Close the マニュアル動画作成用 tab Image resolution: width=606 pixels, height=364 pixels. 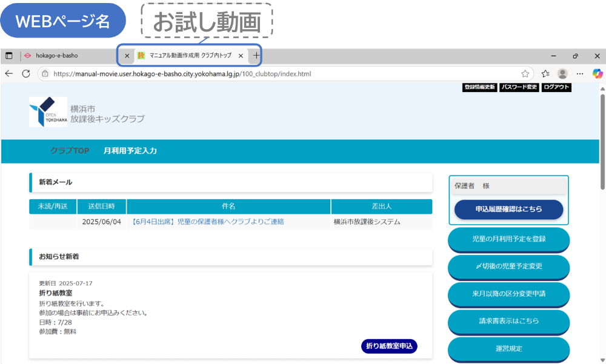[x=241, y=56]
